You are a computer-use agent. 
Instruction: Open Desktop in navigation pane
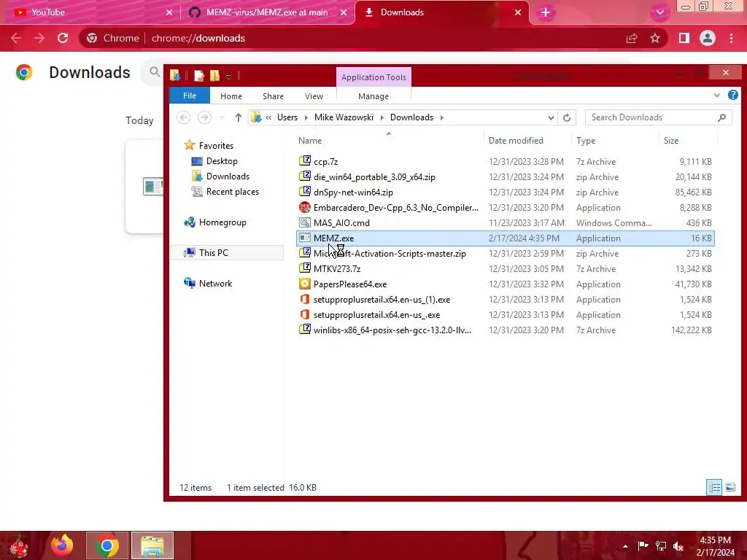222,161
